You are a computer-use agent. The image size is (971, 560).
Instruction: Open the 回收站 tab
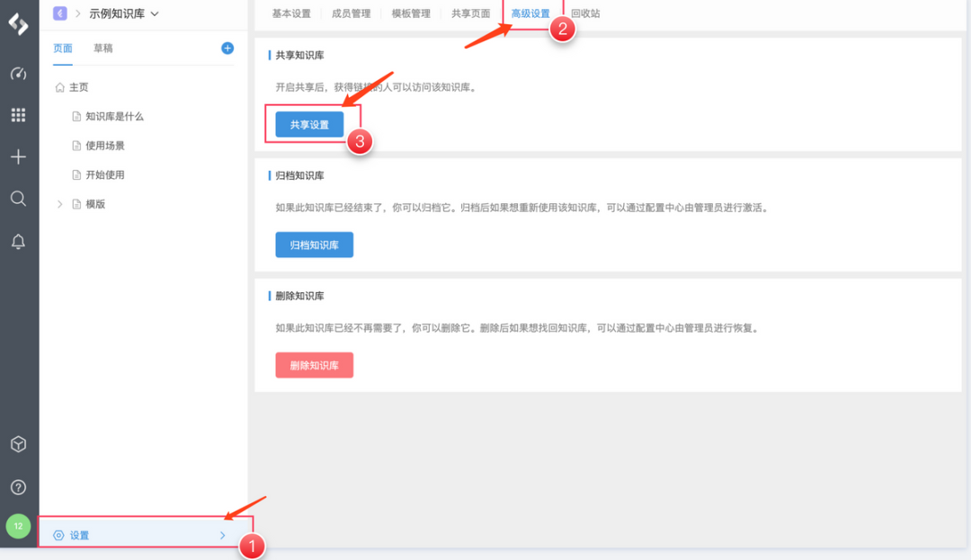pyautogui.click(x=584, y=13)
